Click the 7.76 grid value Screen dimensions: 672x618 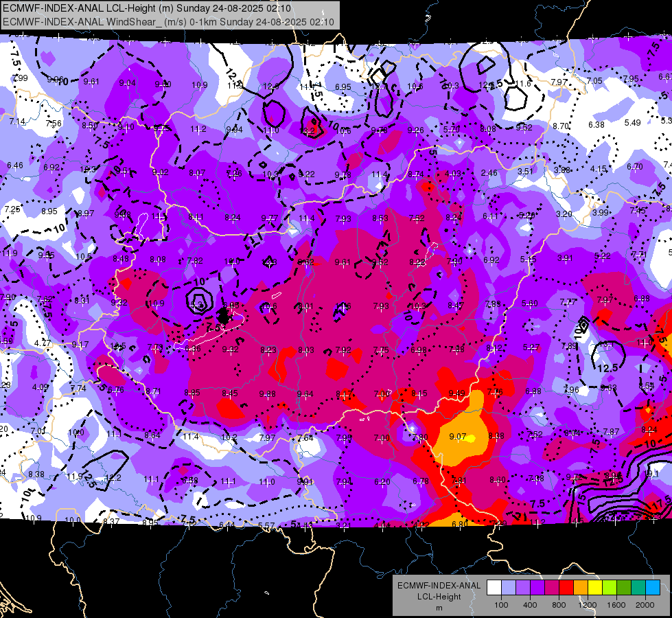(x=495, y=392)
